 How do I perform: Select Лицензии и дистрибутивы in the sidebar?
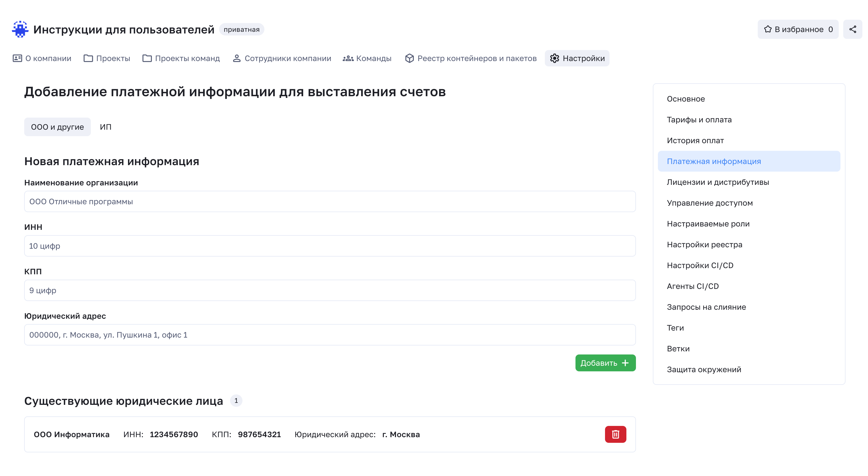click(718, 182)
